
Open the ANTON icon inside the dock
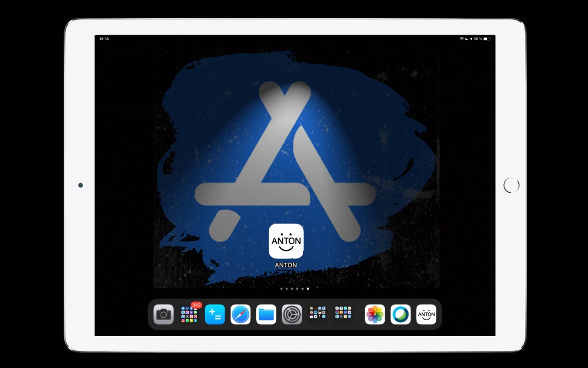click(426, 315)
